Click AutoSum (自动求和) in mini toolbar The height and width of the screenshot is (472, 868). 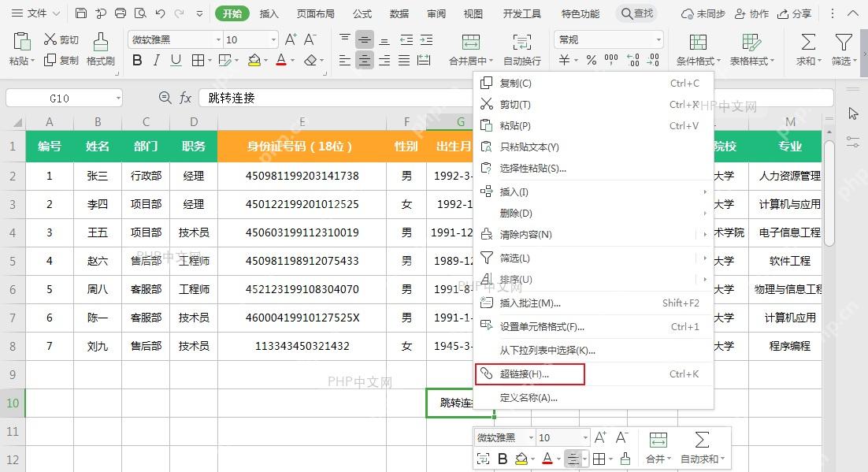coord(702,448)
